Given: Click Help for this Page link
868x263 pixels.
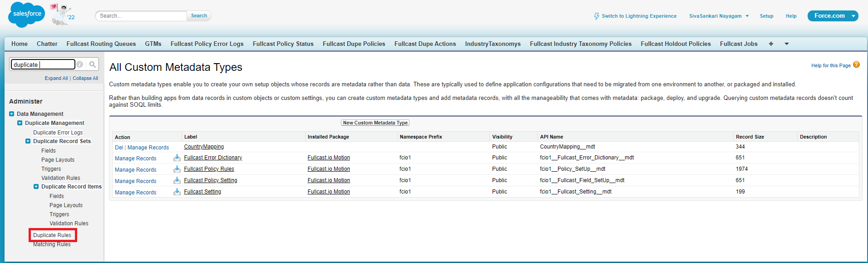Looking at the screenshot, I should 831,65.
